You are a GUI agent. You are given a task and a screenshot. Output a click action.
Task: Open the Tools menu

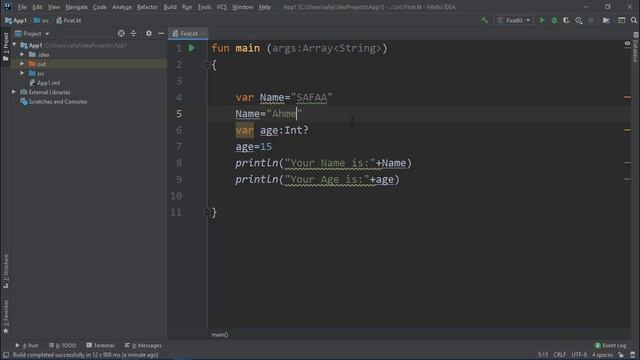pyautogui.click(x=204, y=7)
